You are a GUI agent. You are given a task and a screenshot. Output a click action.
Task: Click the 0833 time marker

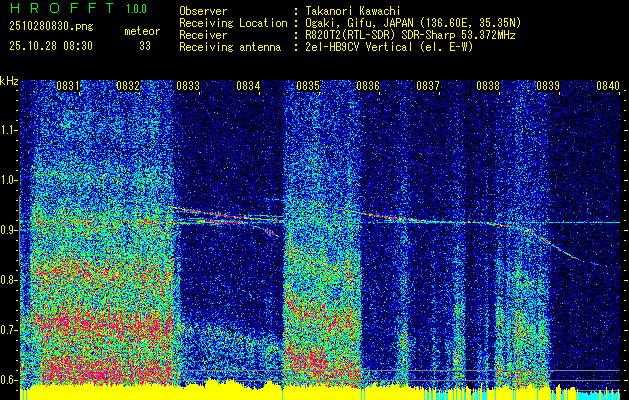pos(188,87)
